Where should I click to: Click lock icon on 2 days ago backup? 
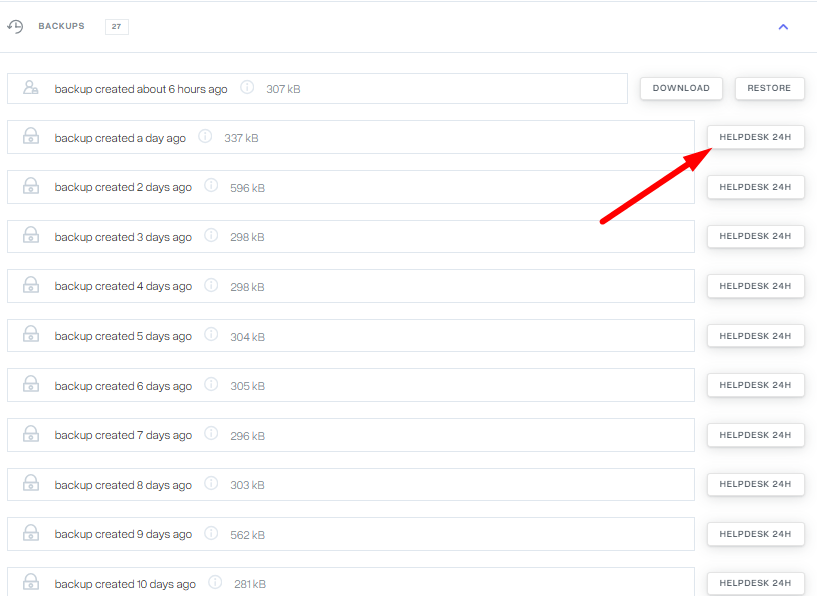coord(31,185)
